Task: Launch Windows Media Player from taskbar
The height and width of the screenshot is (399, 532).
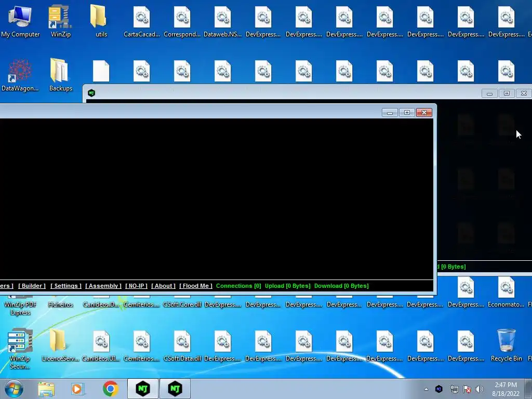Action: pyautogui.click(x=78, y=389)
